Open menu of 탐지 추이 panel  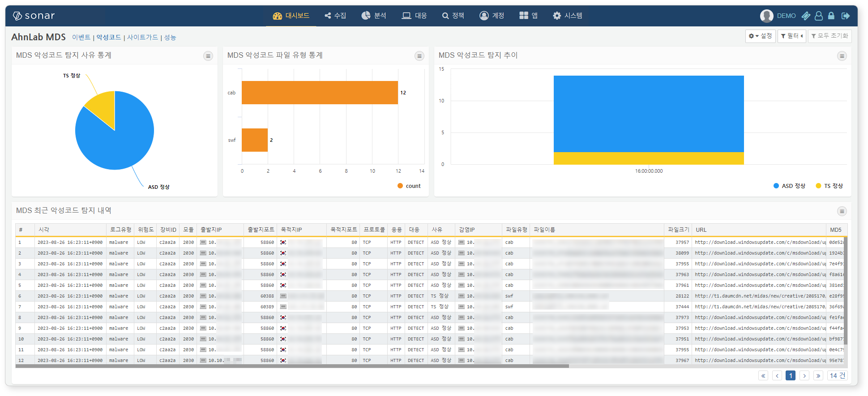click(x=842, y=56)
